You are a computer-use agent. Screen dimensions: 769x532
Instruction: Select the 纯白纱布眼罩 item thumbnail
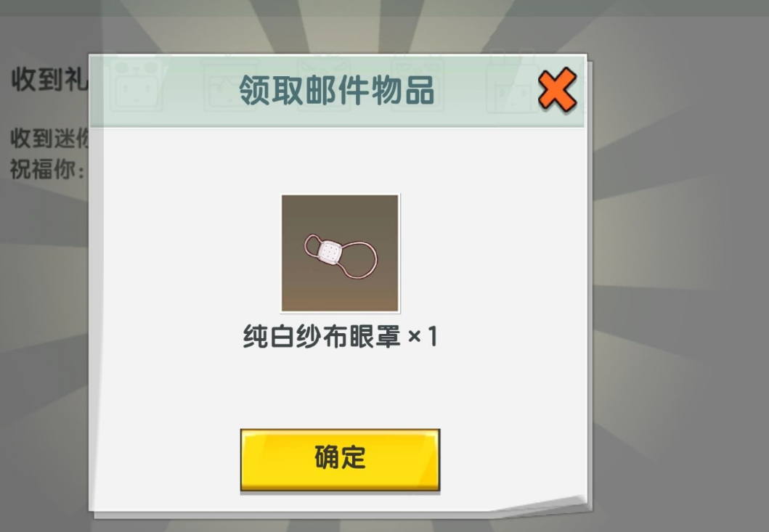[340, 253]
